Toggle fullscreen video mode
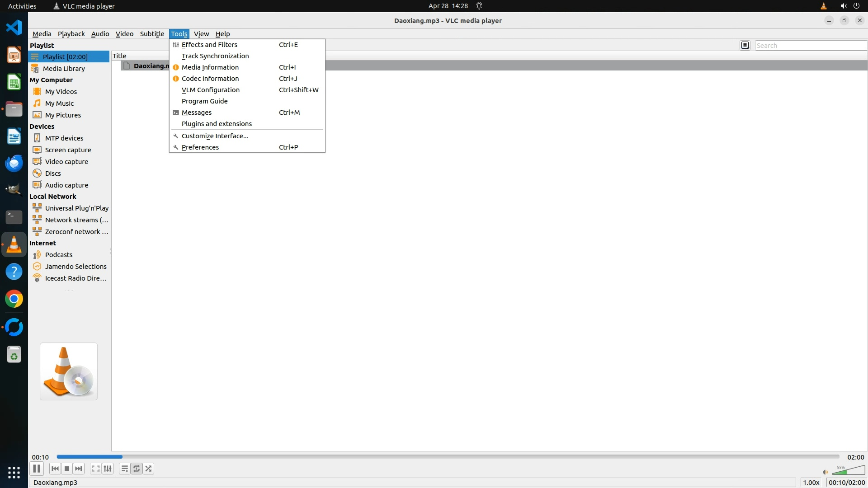This screenshot has height=488, width=868. (x=95, y=469)
